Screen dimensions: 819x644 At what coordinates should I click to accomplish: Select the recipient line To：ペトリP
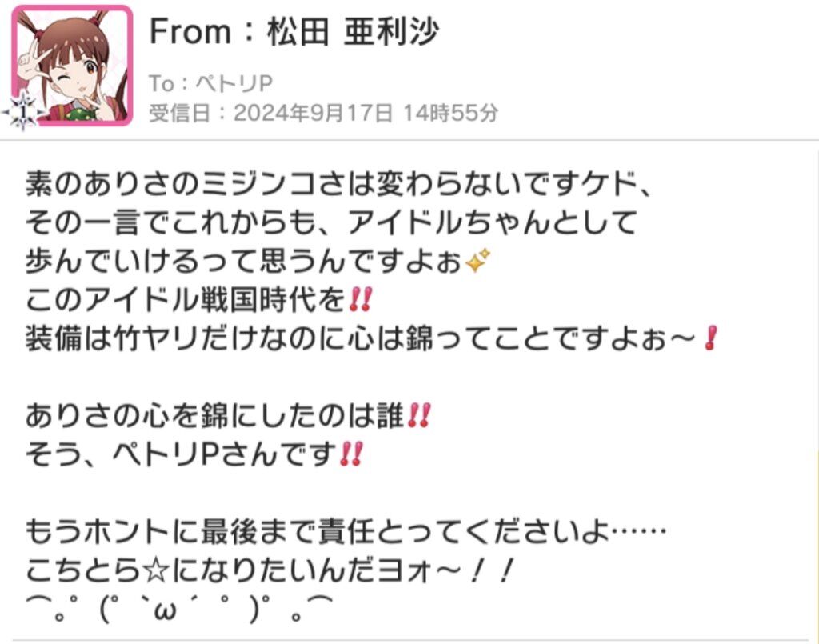pos(210,83)
